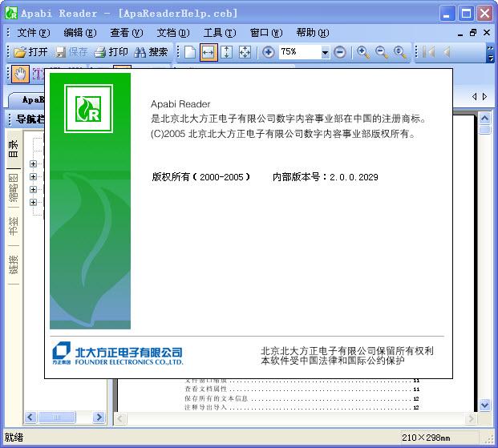The width and height of the screenshot is (498, 448).
Task: Click document horizontal scrollbar left arrow
Action: 120,419
